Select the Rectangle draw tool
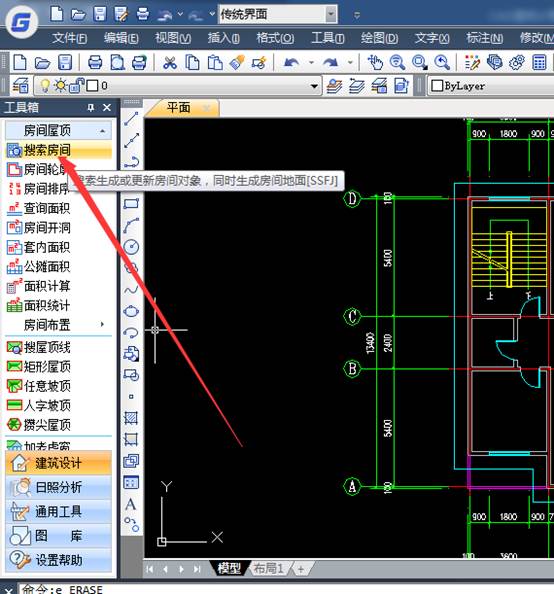 (131, 204)
